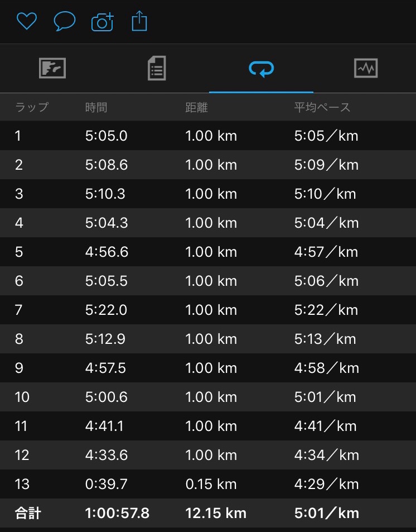Select lap 5 with 4:56.6 time
Image resolution: width=416 pixels, height=532 pixels.
click(x=208, y=252)
